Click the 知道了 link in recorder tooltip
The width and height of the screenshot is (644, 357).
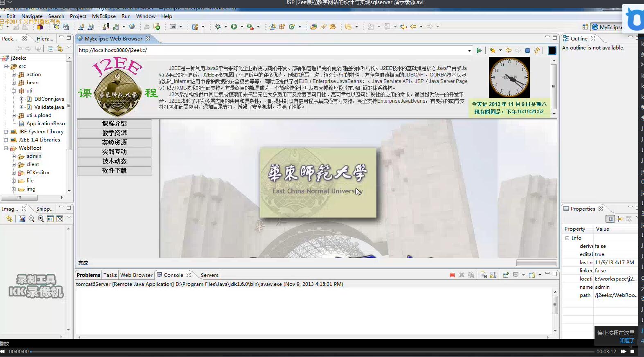pyautogui.click(x=627, y=340)
